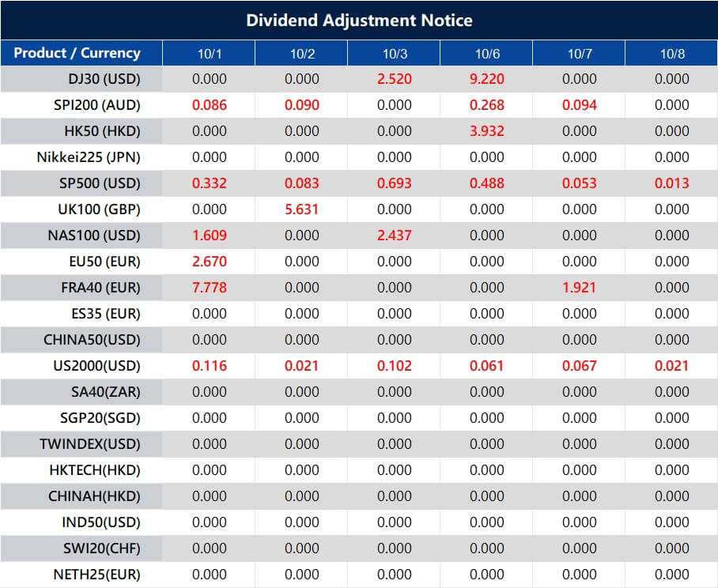Viewport: 718px width, 588px height.
Task: Click the Dividend Adjustment Notice title bar
Action: click(x=359, y=20)
